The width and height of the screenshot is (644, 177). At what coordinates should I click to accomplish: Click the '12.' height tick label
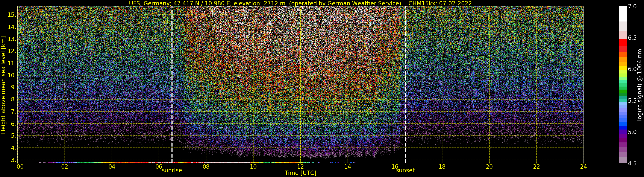(12, 51)
